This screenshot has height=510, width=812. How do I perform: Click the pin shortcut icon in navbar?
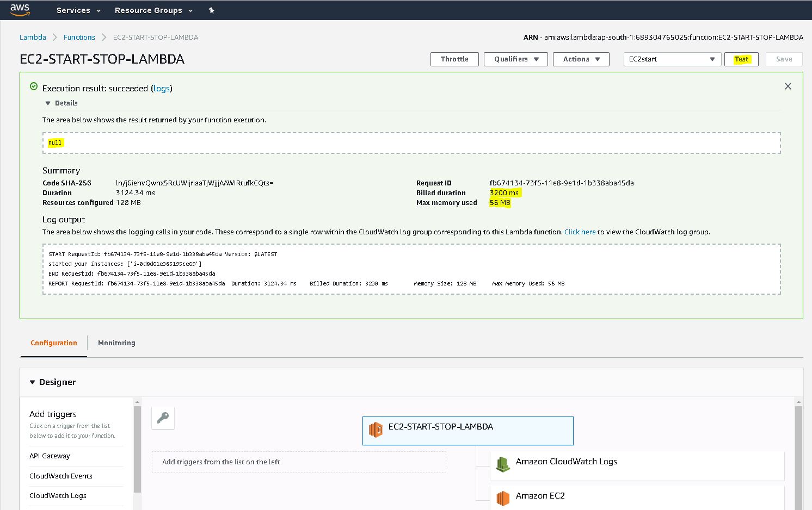click(212, 10)
